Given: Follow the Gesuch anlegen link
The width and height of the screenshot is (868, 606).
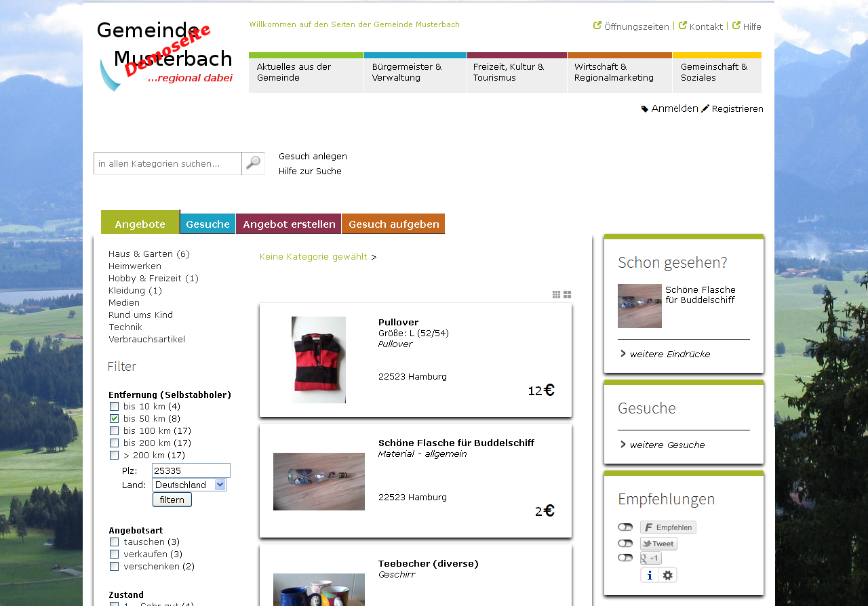Looking at the screenshot, I should [313, 157].
